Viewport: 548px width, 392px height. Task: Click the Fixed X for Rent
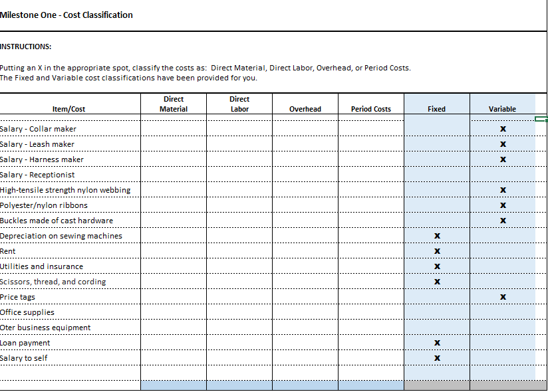(x=437, y=251)
